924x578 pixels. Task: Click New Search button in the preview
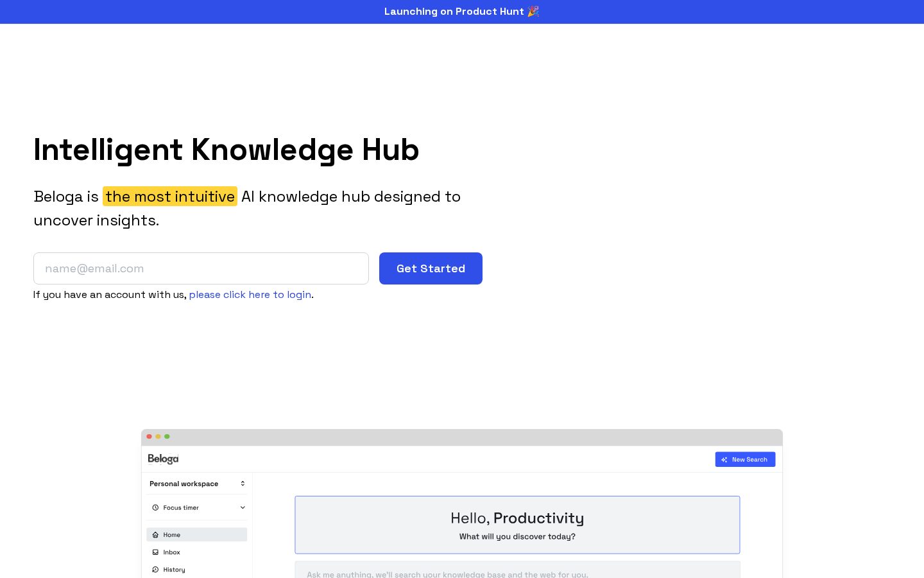(745, 459)
